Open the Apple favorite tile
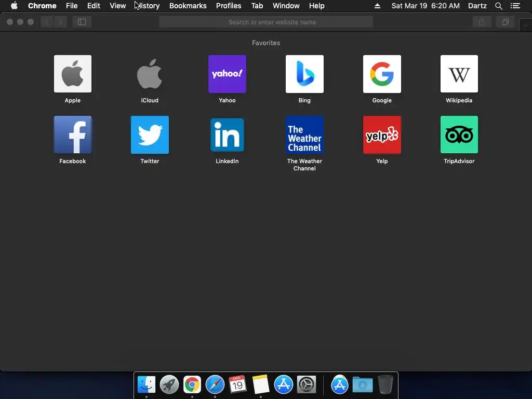The width and height of the screenshot is (532, 399). point(73,74)
